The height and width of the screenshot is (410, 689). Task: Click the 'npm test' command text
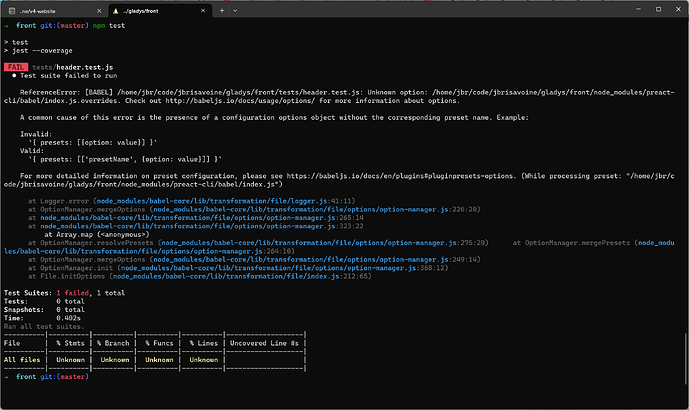109,25
